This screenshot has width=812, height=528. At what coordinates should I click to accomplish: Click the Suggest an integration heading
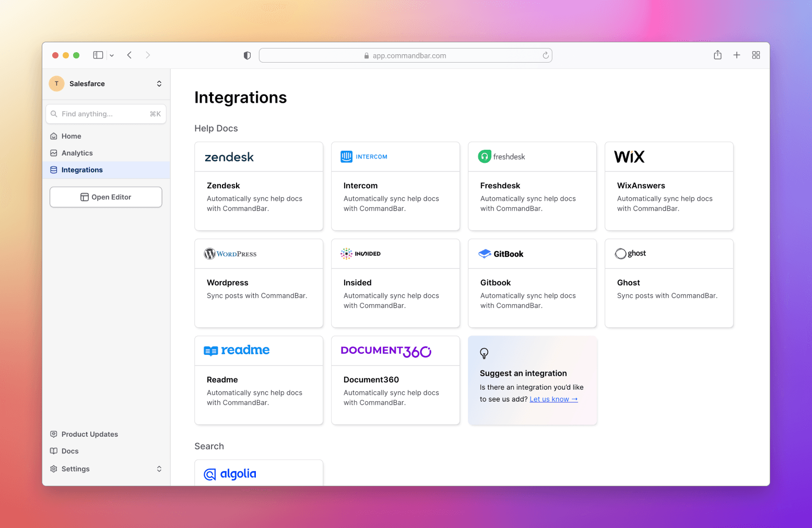point(523,374)
